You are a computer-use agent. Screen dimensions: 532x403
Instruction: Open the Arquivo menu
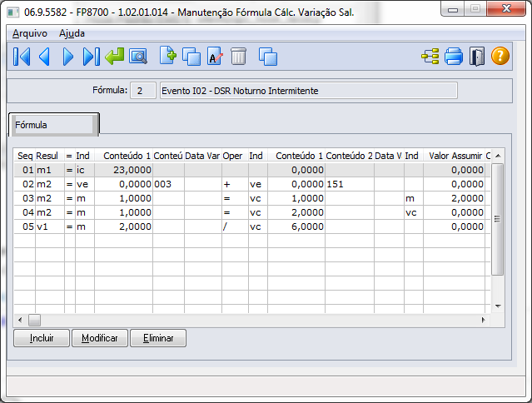(x=30, y=33)
